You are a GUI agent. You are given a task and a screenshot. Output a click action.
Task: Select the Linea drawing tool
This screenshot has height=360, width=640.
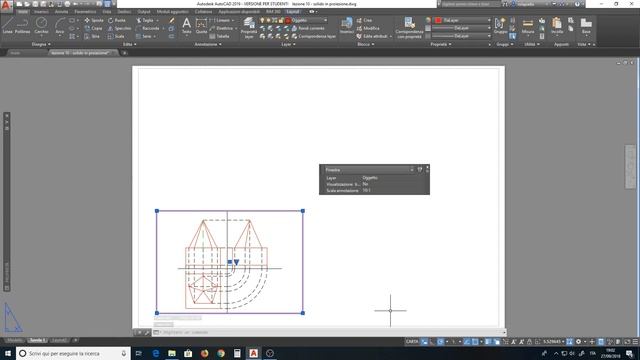pyautogui.click(x=8, y=25)
